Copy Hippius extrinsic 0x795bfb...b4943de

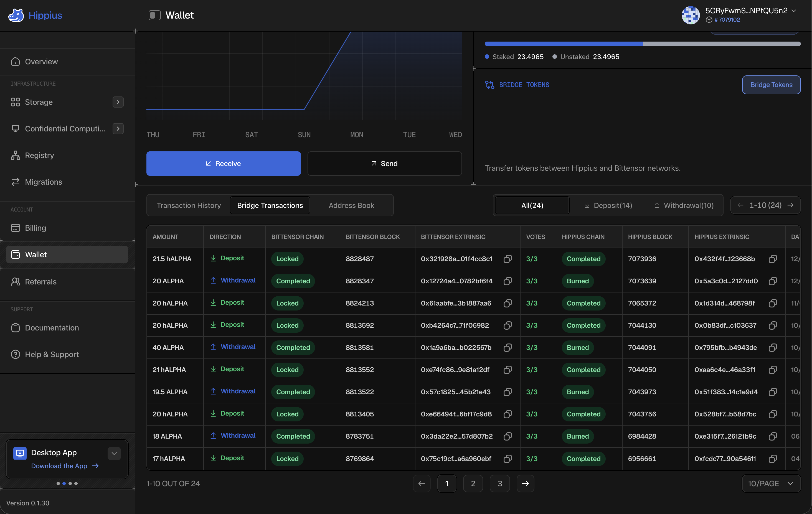pos(773,347)
